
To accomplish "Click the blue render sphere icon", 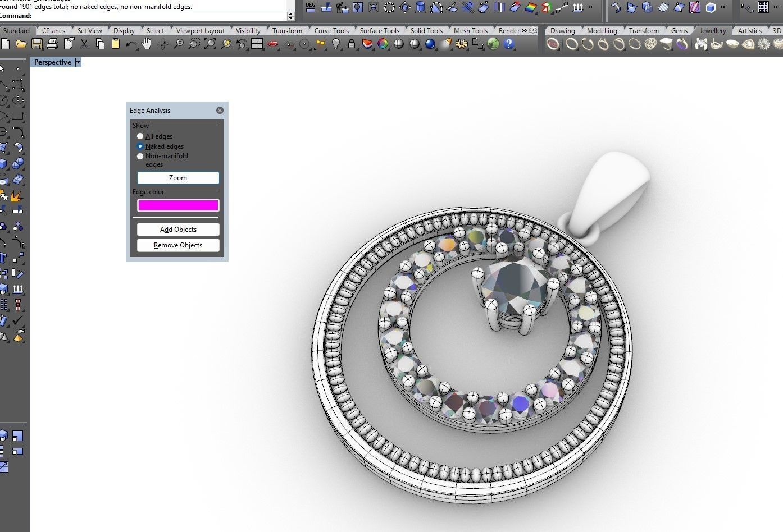I will click(x=430, y=44).
